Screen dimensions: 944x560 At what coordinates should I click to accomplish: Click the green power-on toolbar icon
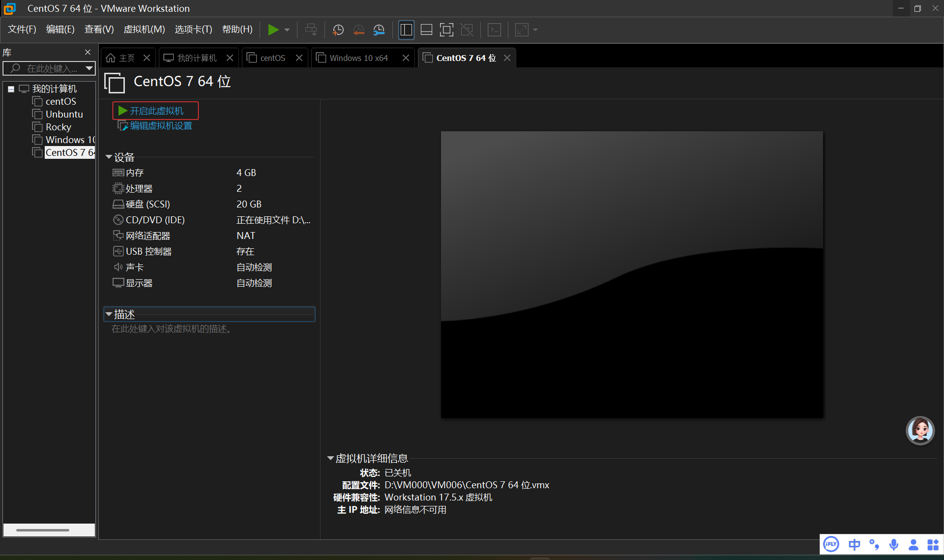[x=273, y=30]
